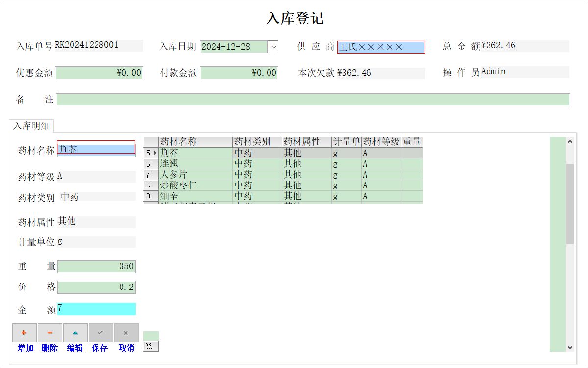Click the 连翘 cell in the grid
Image resolution: width=588 pixels, height=368 pixels.
click(196, 163)
